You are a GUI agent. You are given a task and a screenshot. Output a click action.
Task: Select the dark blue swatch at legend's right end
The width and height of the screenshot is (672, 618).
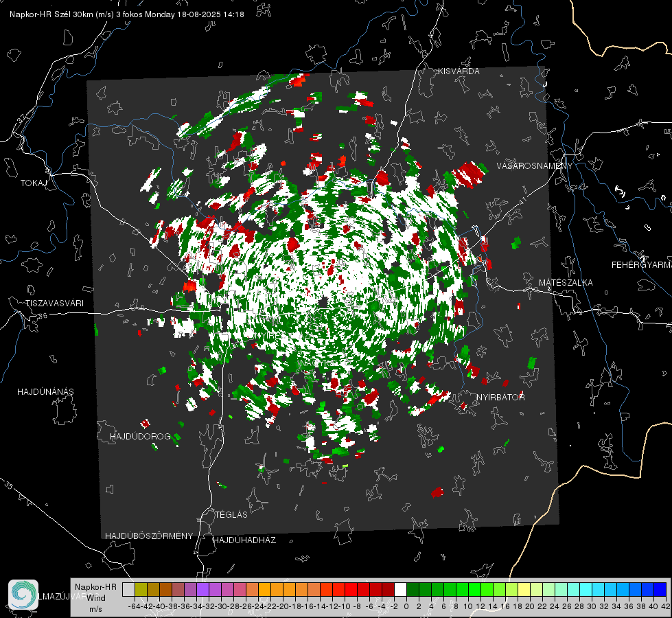point(660,589)
